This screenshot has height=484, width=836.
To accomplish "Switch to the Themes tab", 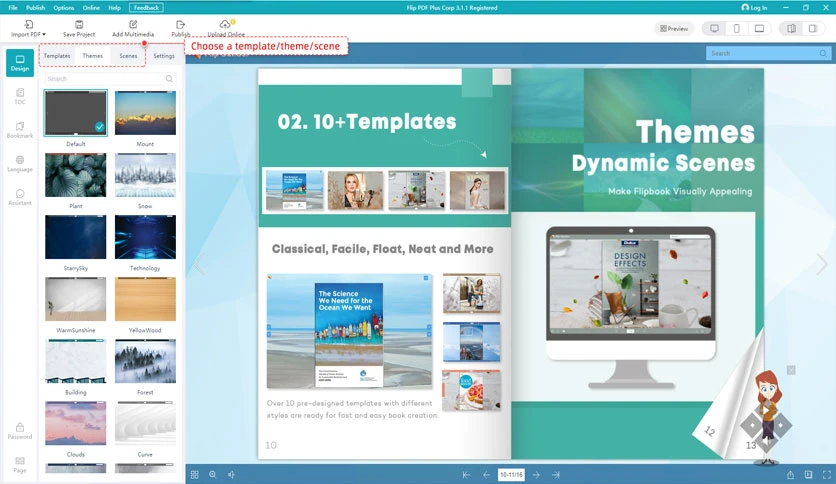I will (93, 55).
